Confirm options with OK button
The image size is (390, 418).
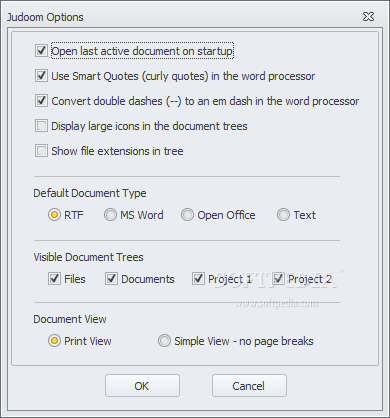pos(142,386)
